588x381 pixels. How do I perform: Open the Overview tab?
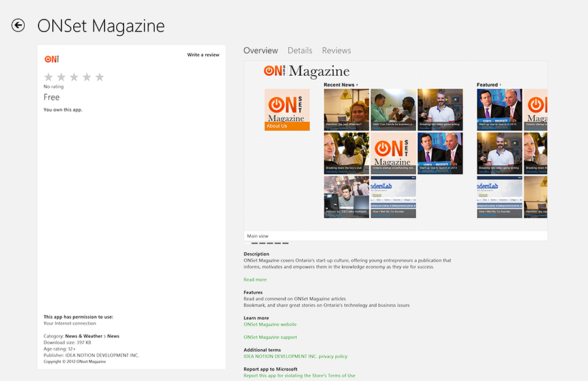point(261,50)
